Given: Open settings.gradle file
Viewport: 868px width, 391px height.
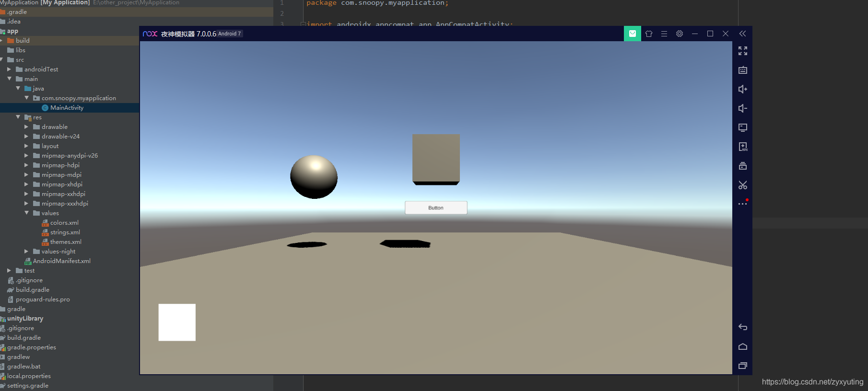Looking at the screenshot, I should point(27,386).
